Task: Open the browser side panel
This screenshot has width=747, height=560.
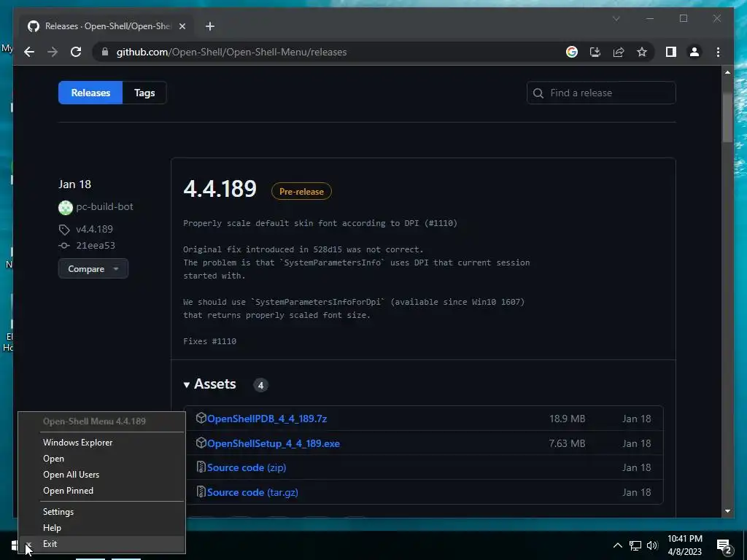Action: [671, 52]
